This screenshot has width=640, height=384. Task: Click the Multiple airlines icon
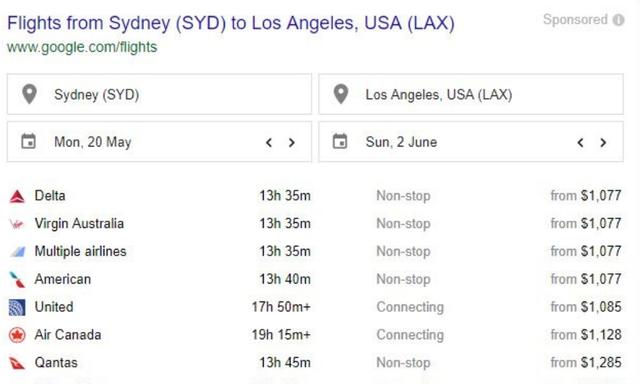[x=18, y=252]
